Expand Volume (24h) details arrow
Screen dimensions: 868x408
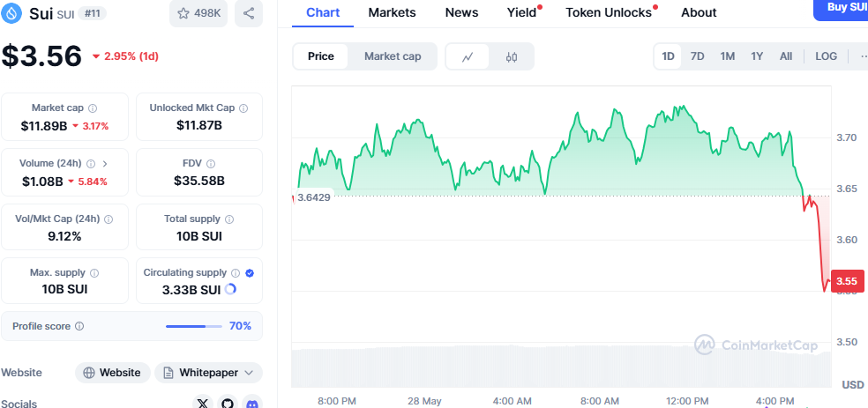coord(105,164)
